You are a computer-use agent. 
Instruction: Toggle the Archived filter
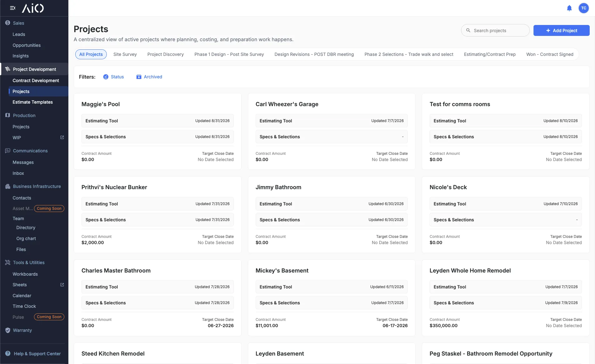tap(149, 77)
